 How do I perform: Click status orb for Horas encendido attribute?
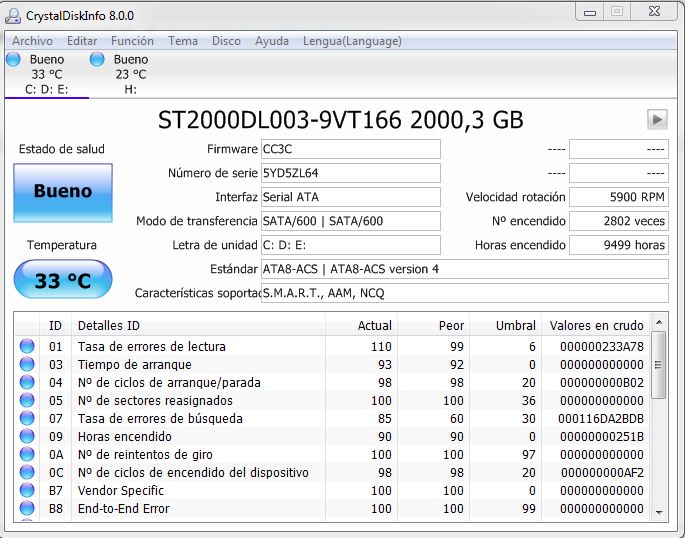pos(27,437)
